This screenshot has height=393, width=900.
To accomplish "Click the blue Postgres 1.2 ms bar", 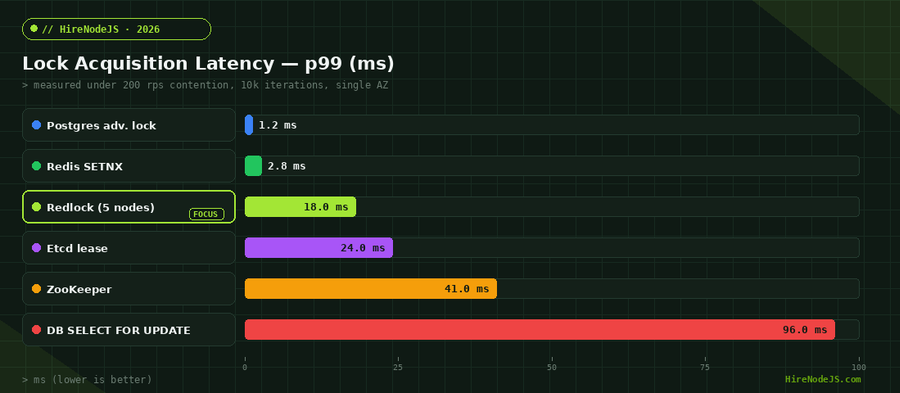I will pyautogui.click(x=249, y=125).
